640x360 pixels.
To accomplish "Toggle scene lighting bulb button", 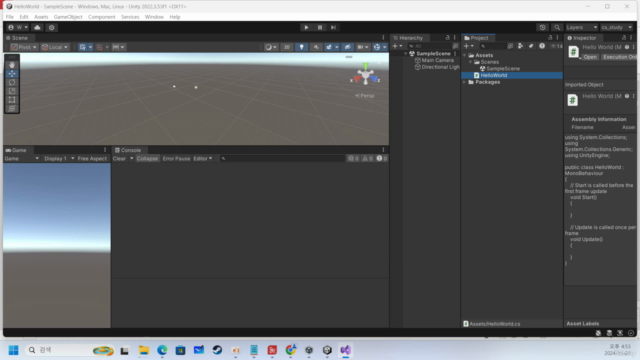I will tap(301, 47).
